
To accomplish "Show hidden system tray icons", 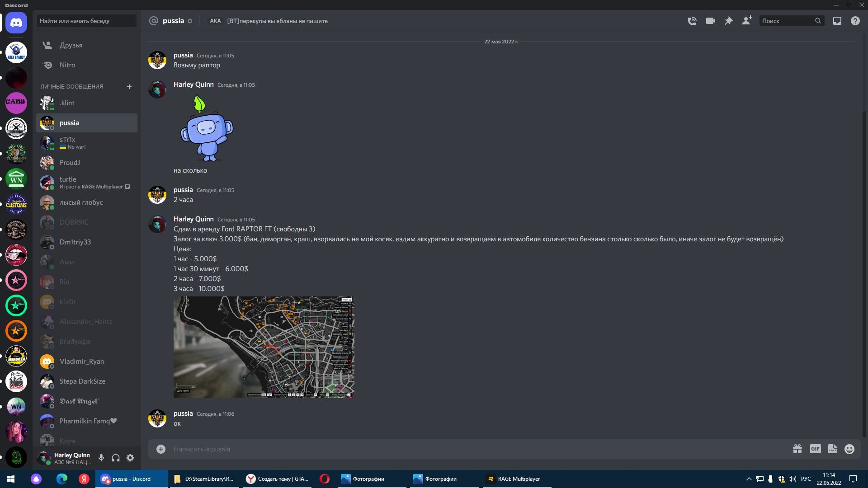I will tap(749, 479).
